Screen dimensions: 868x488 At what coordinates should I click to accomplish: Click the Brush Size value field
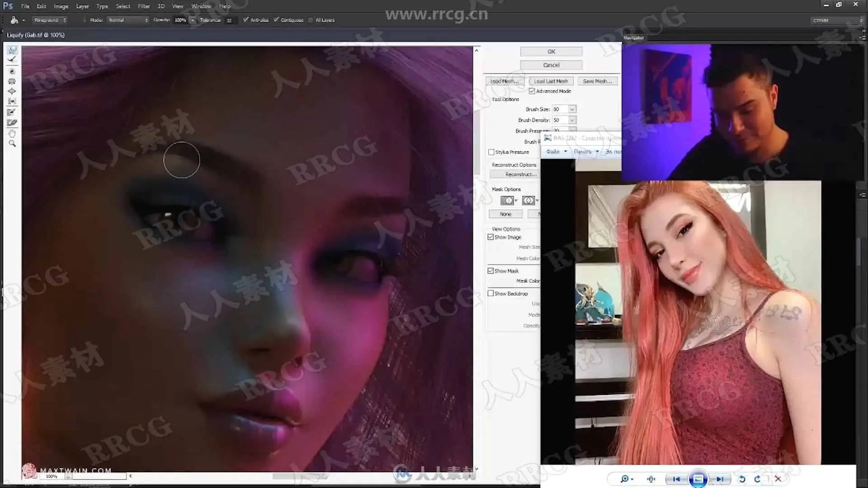coord(560,109)
